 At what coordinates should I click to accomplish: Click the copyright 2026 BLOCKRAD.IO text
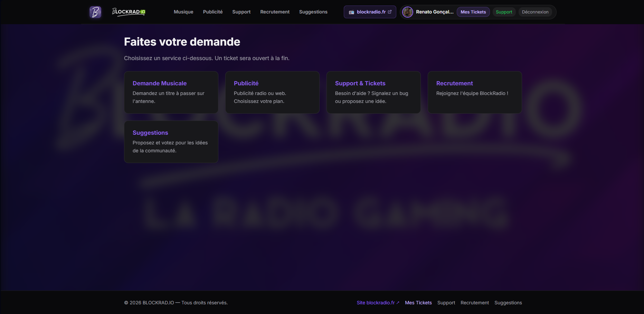[x=176, y=303]
